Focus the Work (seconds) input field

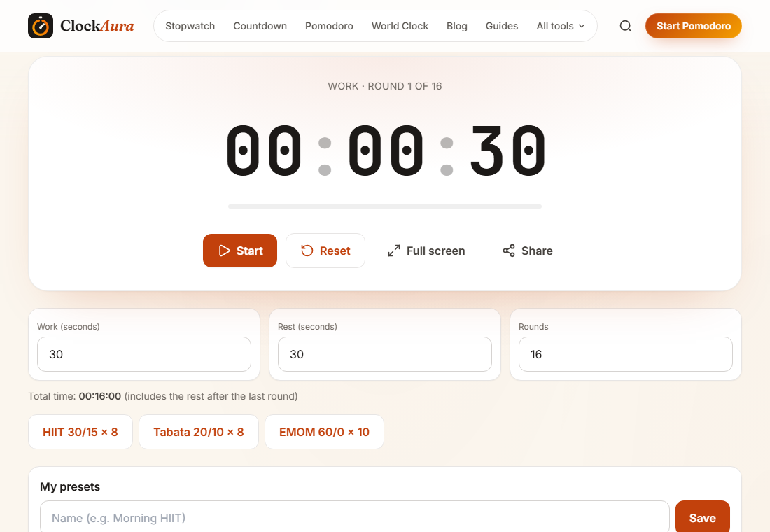point(144,354)
